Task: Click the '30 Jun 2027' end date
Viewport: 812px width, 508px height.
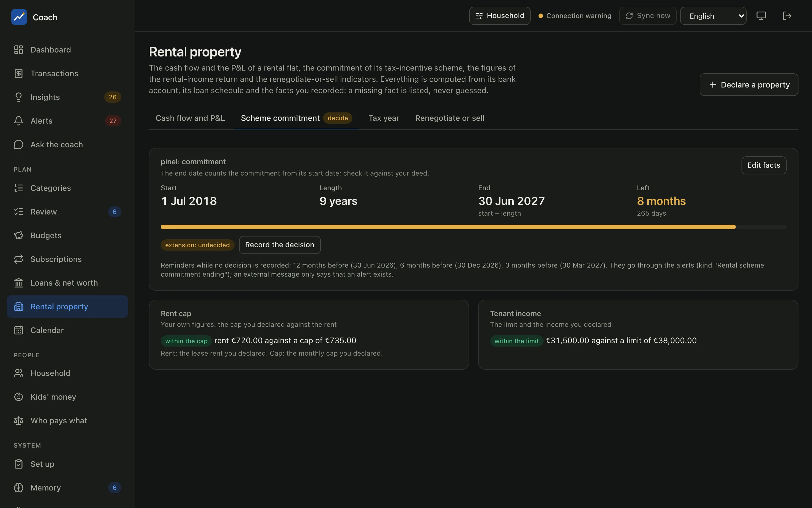Action: [511, 201]
